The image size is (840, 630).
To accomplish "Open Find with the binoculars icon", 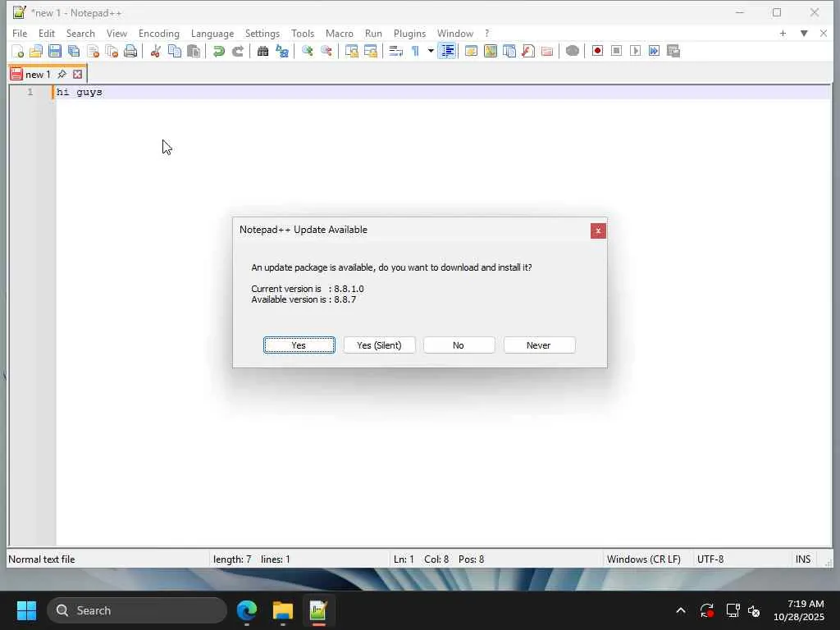I will (262, 51).
